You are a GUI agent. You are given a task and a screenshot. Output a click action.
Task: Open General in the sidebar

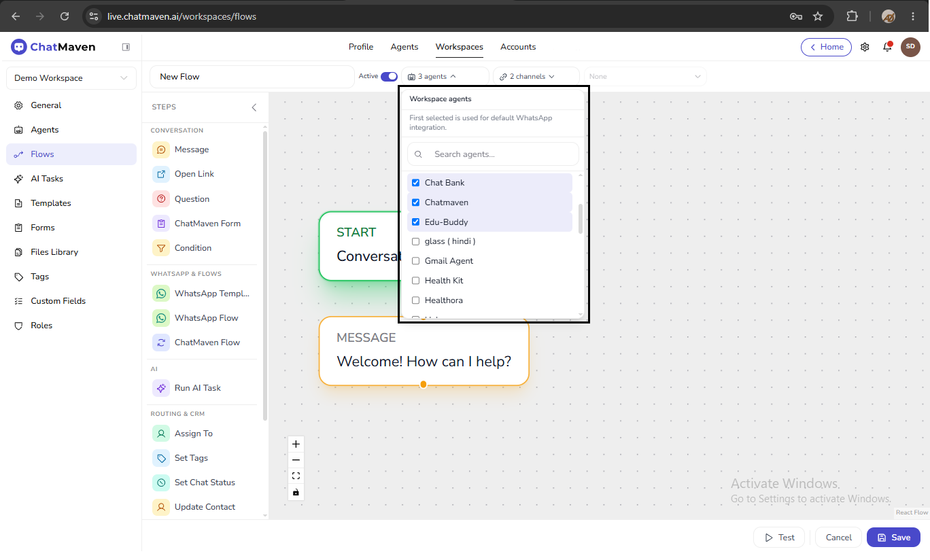pyautogui.click(x=71, y=105)
